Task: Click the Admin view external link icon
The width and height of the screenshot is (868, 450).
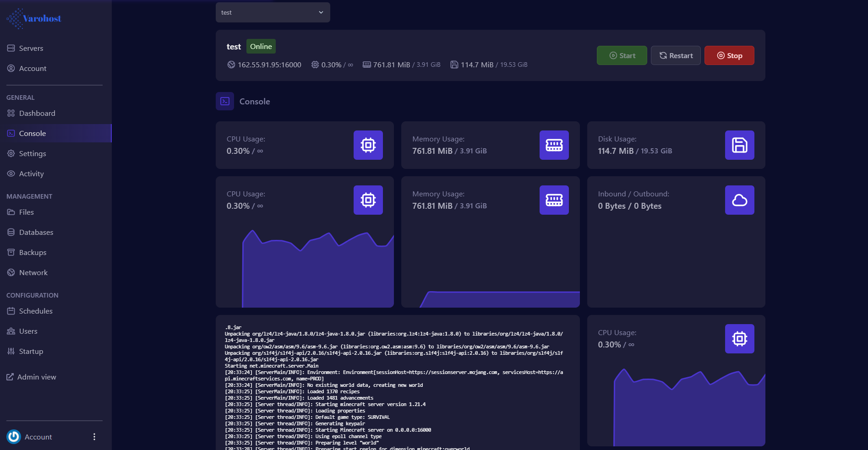Action: [x=10, y=377]
